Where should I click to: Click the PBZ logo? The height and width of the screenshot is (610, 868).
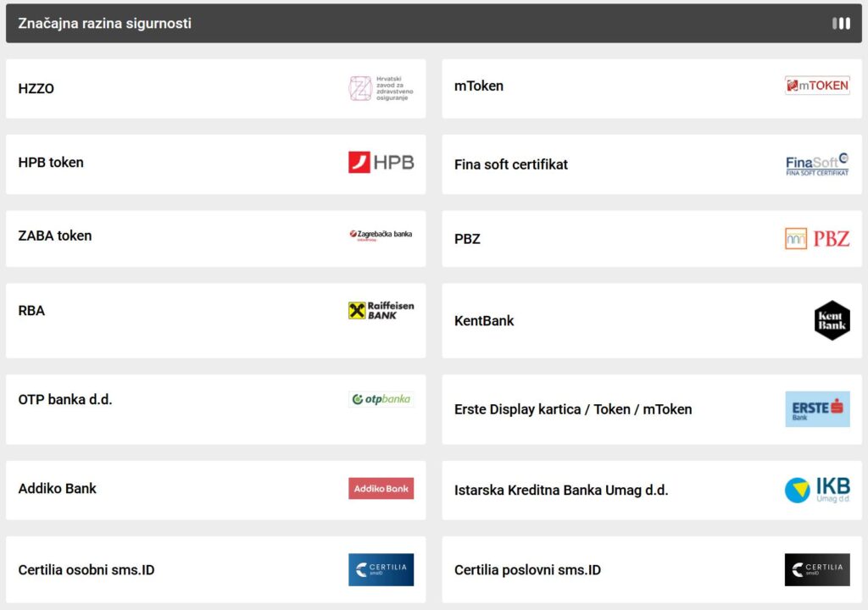point(816,239)
